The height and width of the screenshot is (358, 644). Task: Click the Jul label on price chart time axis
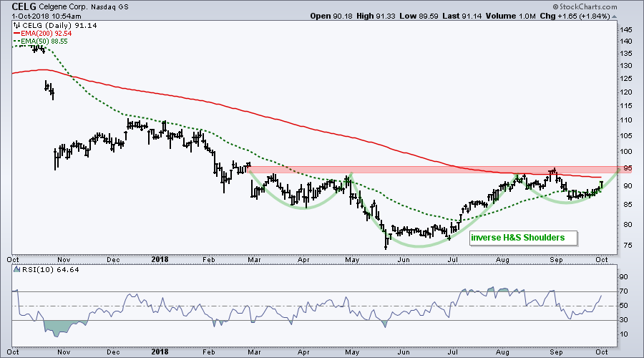pos(453,260)
